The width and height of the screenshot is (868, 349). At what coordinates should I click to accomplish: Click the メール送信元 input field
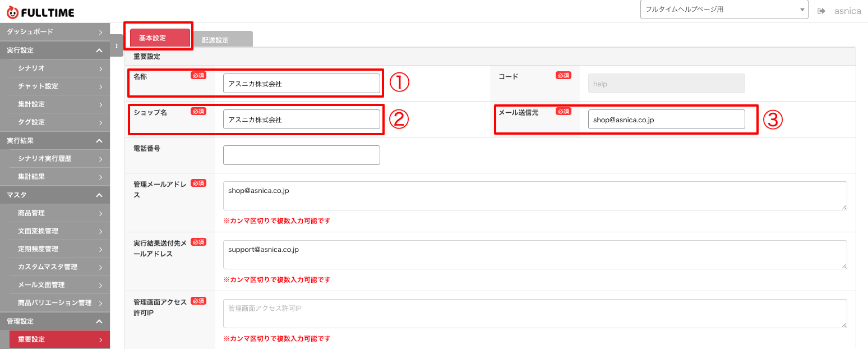[667, 120]
